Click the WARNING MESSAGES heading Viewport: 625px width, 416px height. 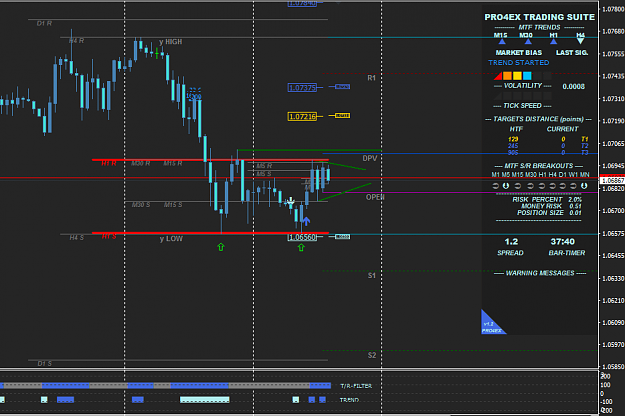540,273
